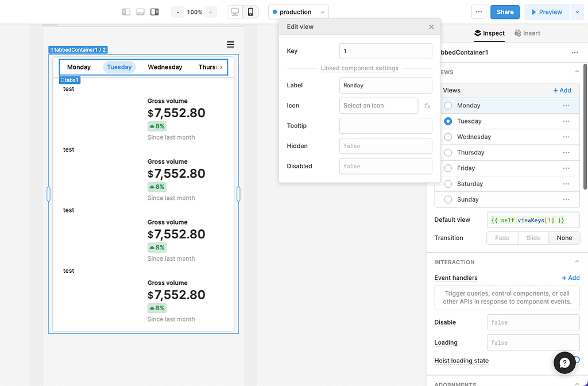Image resolution: width=588 pixels, height=386 pixels.
Task: Open the hamburger menu in canvas
Action: point(230,44)
